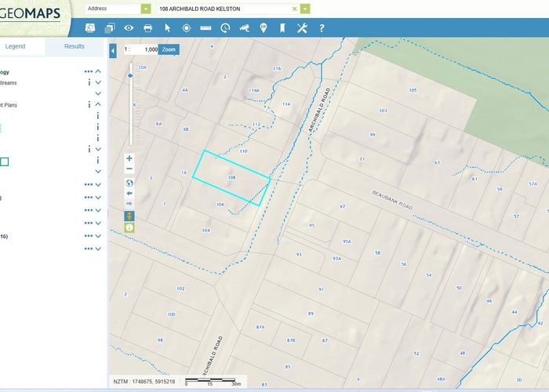Click the zoom level slider handle
The image size is (549, 392).
click(130, 77)
